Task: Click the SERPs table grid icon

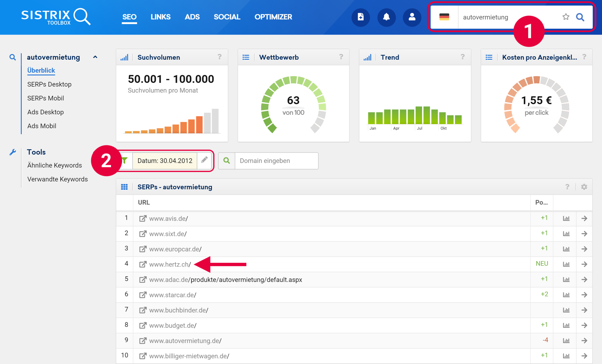Action: click(x=124, y=187)
